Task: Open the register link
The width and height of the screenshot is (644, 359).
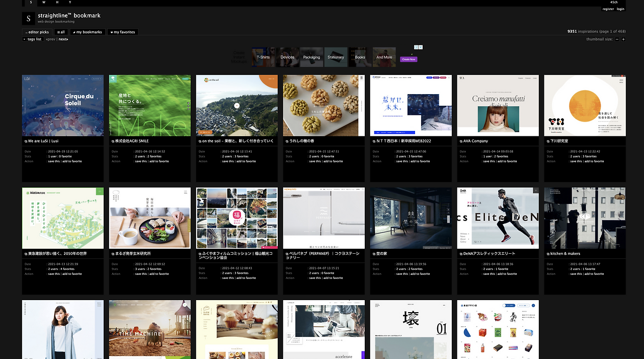Action: pyautogui.click(x=608, y=9)
